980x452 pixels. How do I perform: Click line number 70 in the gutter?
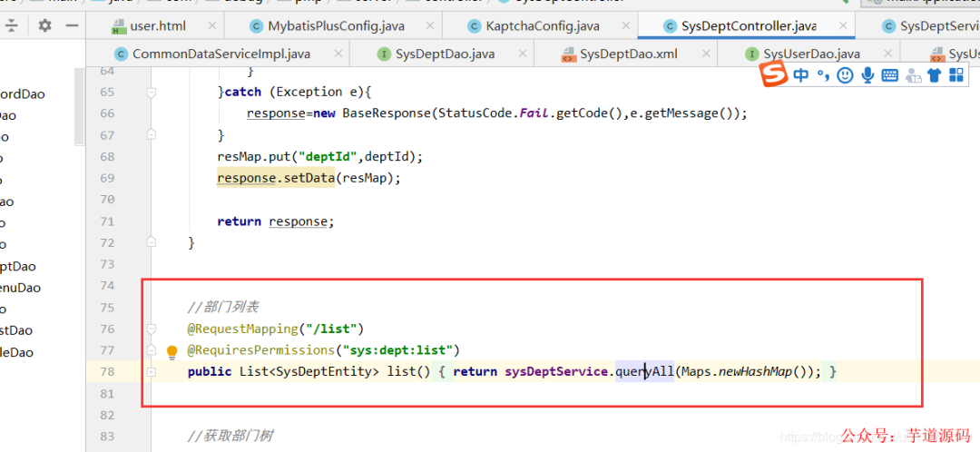click(107, 200)
